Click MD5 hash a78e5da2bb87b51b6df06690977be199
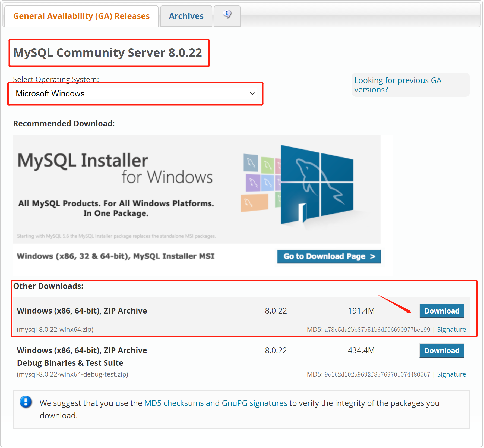 (x=377, y=330)
